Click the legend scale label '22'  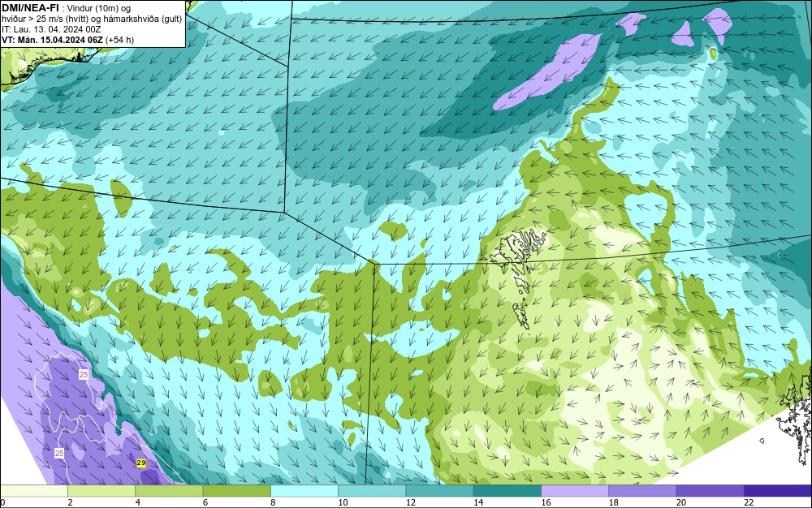749,502
